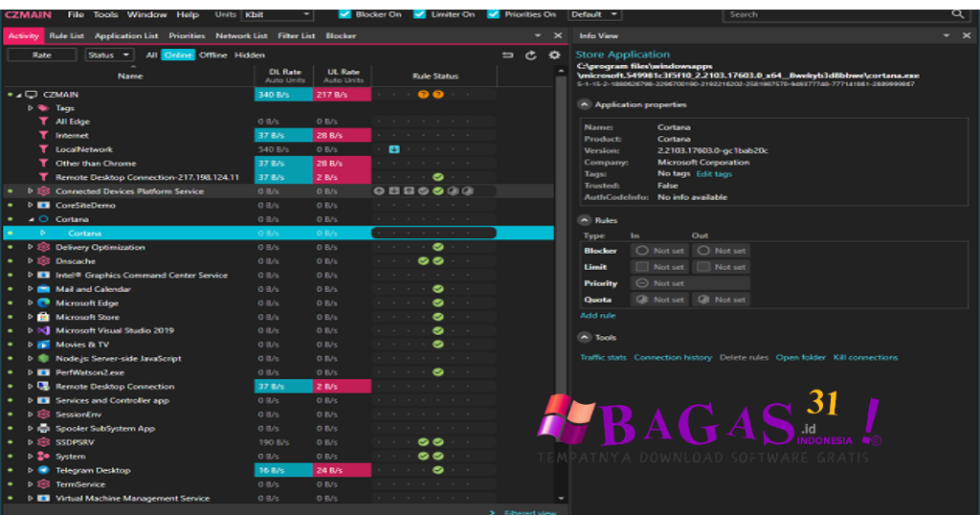Sort by the DL Rate column header

(284, 76)
